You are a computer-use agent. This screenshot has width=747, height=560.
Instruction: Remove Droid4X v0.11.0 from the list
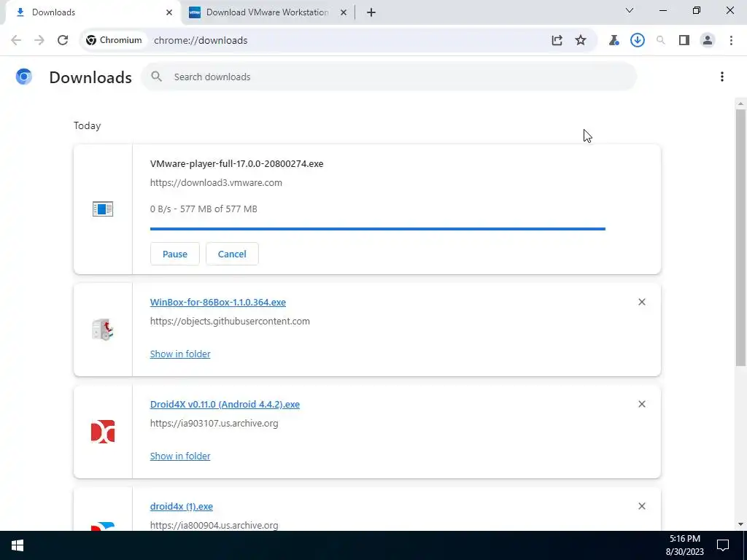(642, 404)
